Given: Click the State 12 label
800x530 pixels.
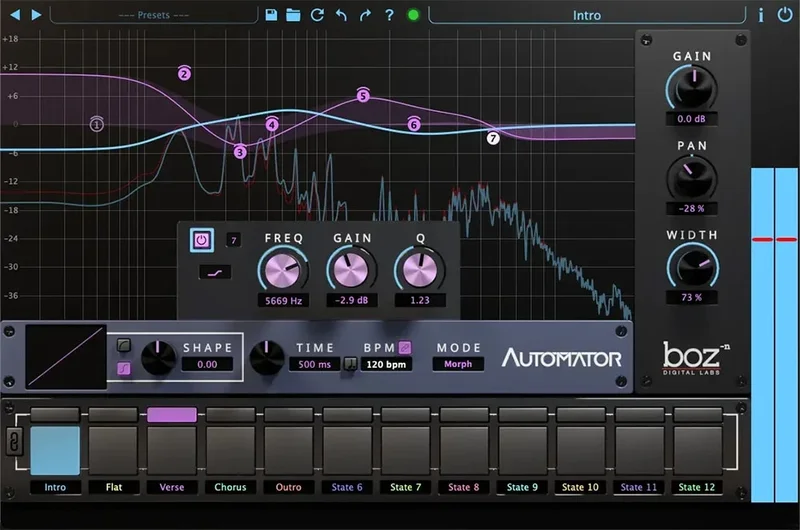Looking at the screenshot, I should 697,487.
